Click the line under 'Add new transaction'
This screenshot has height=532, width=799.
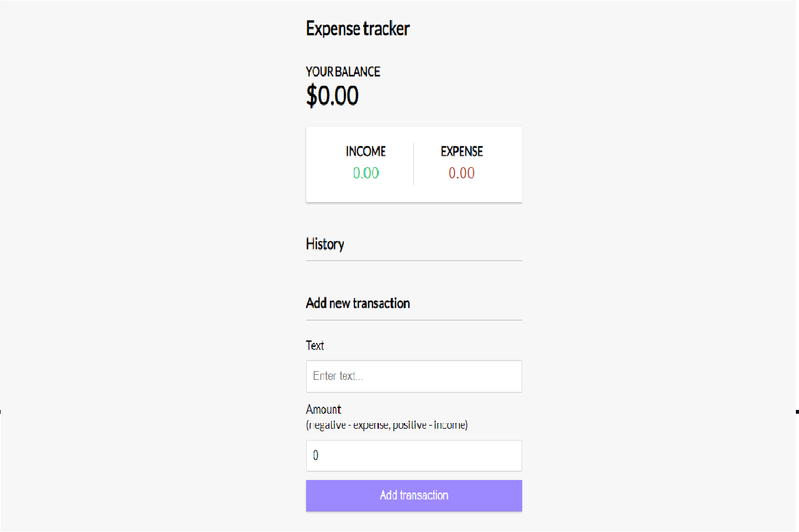413,320
